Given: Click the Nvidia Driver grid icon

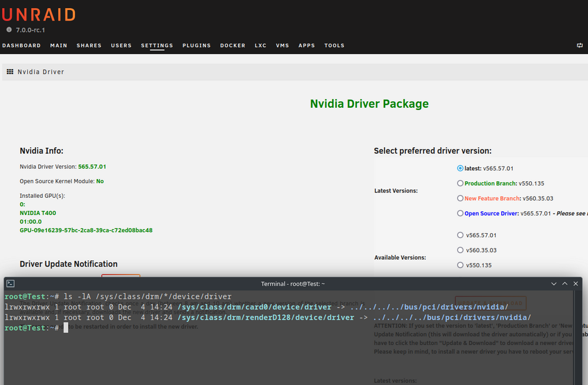Looking at the screenshot, I should pos(10,72).
